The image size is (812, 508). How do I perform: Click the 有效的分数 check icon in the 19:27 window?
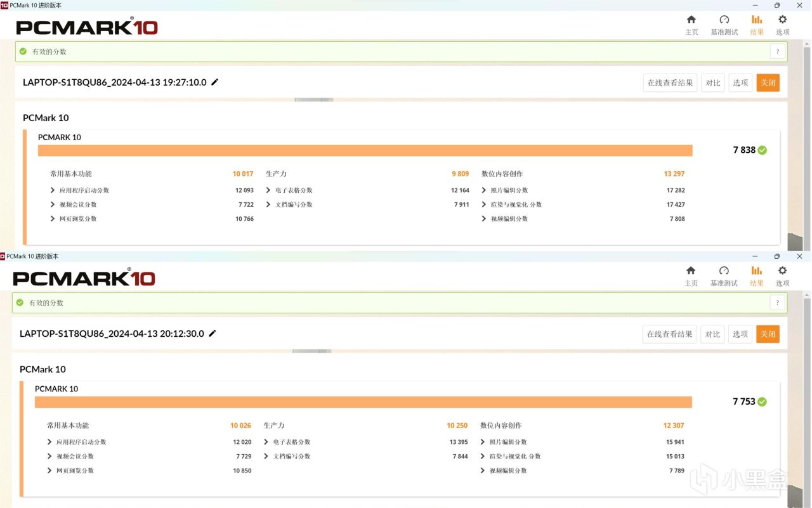23,51
